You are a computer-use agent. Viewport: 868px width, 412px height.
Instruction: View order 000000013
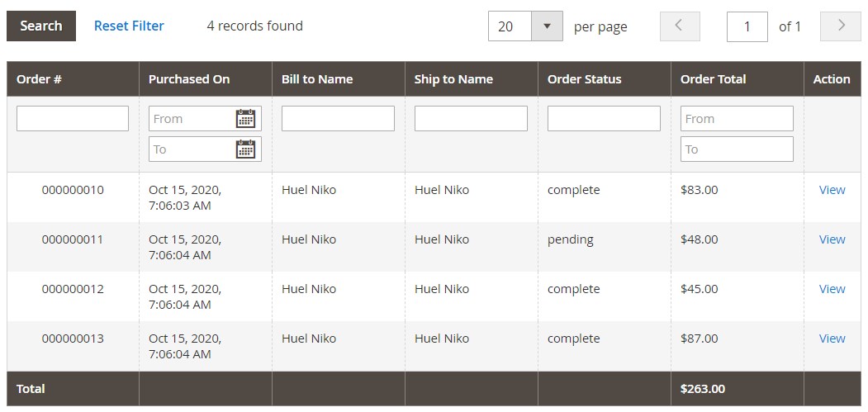[832, 339]
